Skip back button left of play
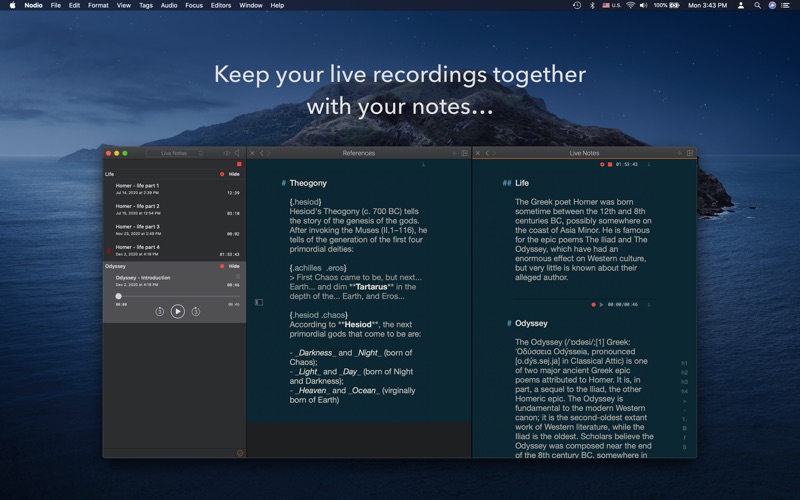Image resolution: width=800 pixels, height=500 pixels. click(160, 311)
